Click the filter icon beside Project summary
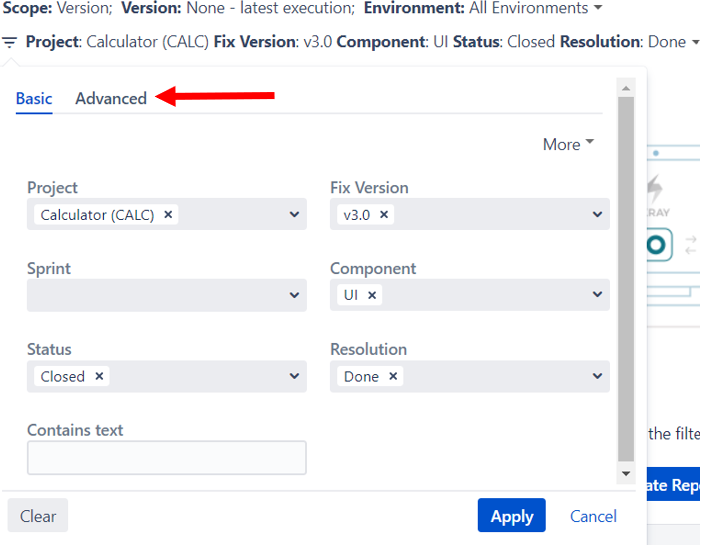 click(x=9, y=42)
